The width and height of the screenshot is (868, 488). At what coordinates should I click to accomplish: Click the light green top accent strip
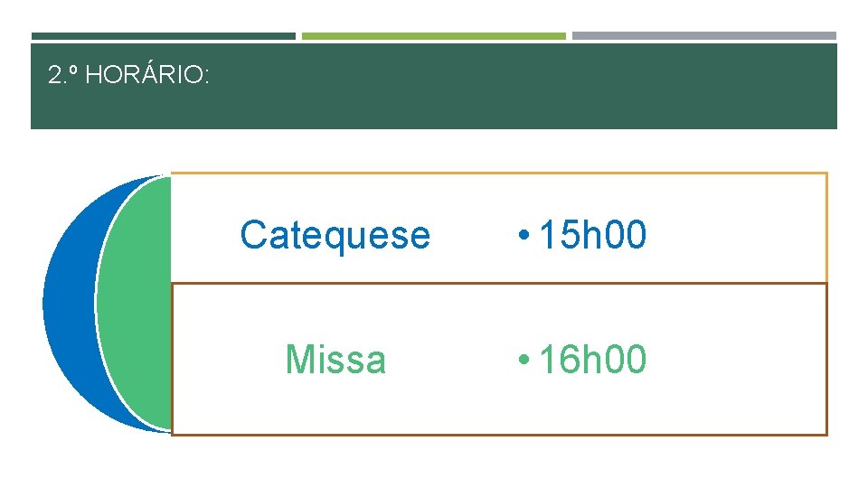tap(433, 36)
